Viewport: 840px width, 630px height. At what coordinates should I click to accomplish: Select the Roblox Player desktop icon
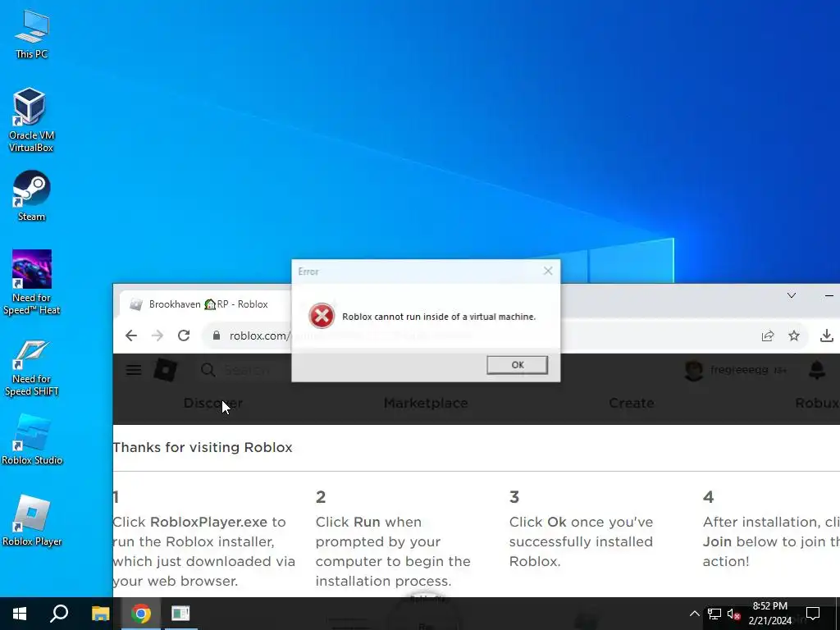click(32, 520)
